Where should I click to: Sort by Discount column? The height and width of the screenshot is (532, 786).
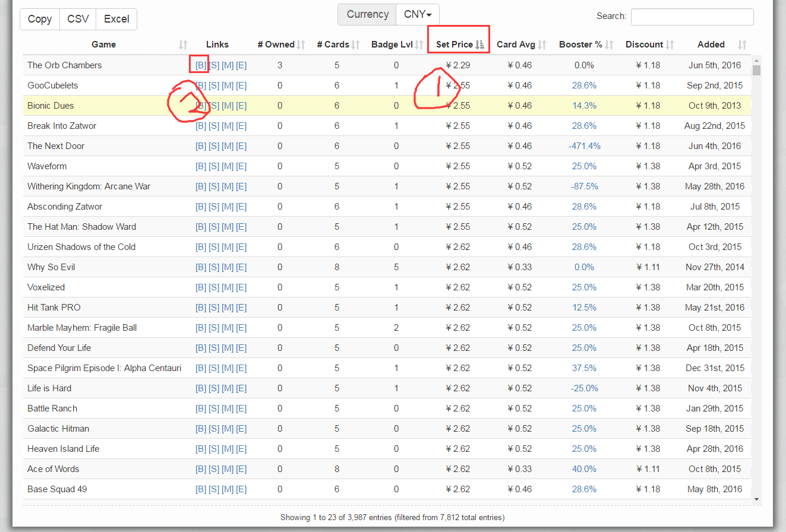click(x=649, y=45)
